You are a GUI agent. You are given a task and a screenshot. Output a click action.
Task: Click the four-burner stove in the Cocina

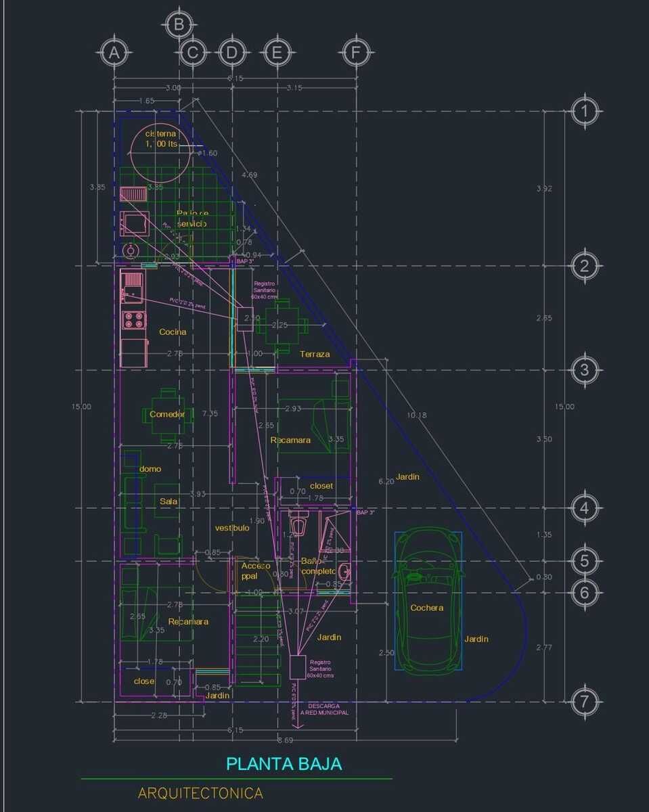tap(133, 320)
